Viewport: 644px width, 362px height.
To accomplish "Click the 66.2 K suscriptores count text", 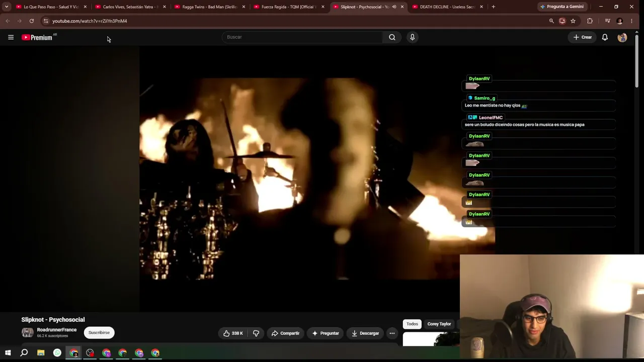I will coord(52,336).
